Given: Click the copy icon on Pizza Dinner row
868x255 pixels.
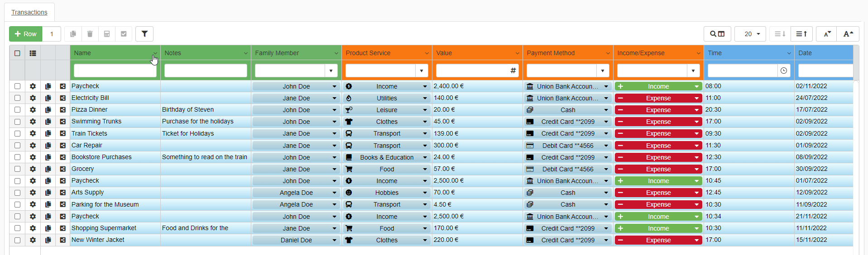Looking at the screenshot, I should 48,110.
